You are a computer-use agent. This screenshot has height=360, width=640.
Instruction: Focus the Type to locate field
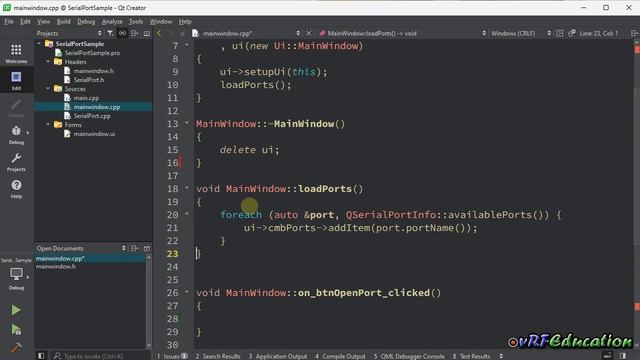point(98,356)
